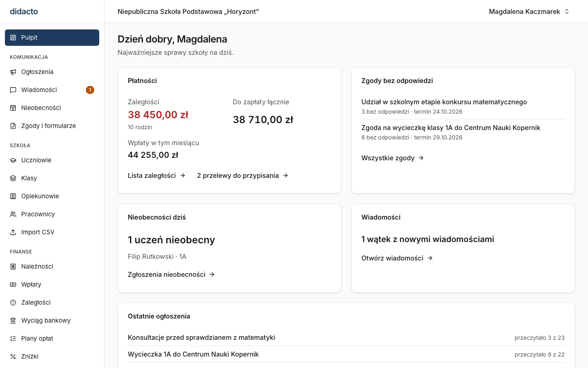Go to Ogłoszenia in the sidebar
This screenshot has height=368, width=588.
(x=52, y=72)
